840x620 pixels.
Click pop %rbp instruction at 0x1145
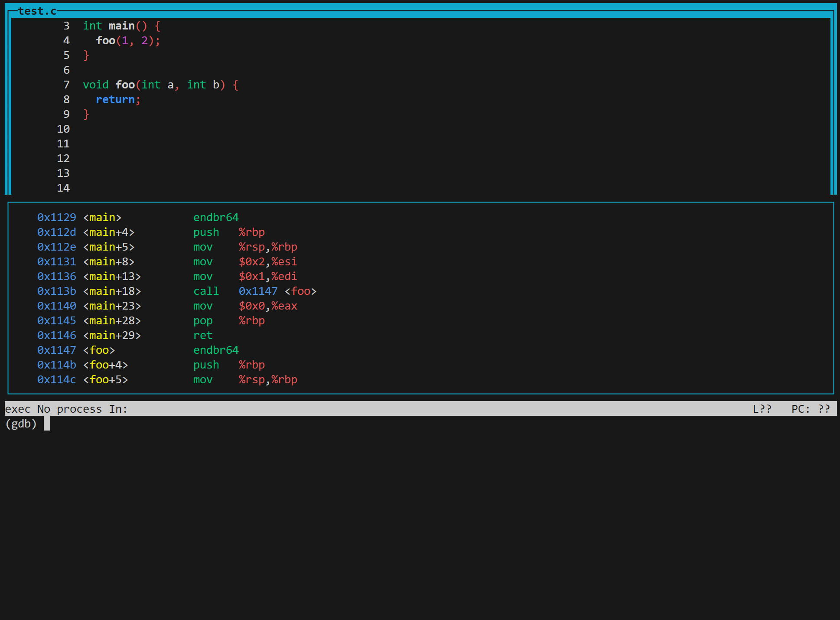coord(202,320)
